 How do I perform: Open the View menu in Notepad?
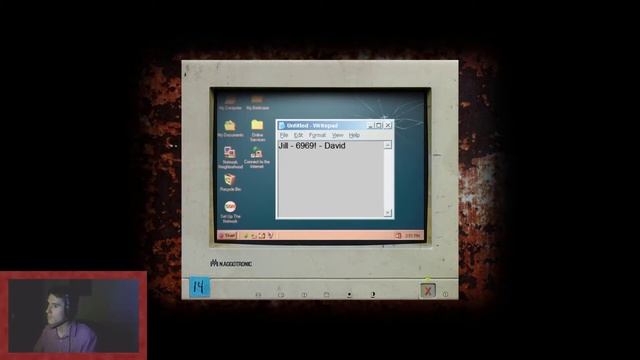[337, 135]
